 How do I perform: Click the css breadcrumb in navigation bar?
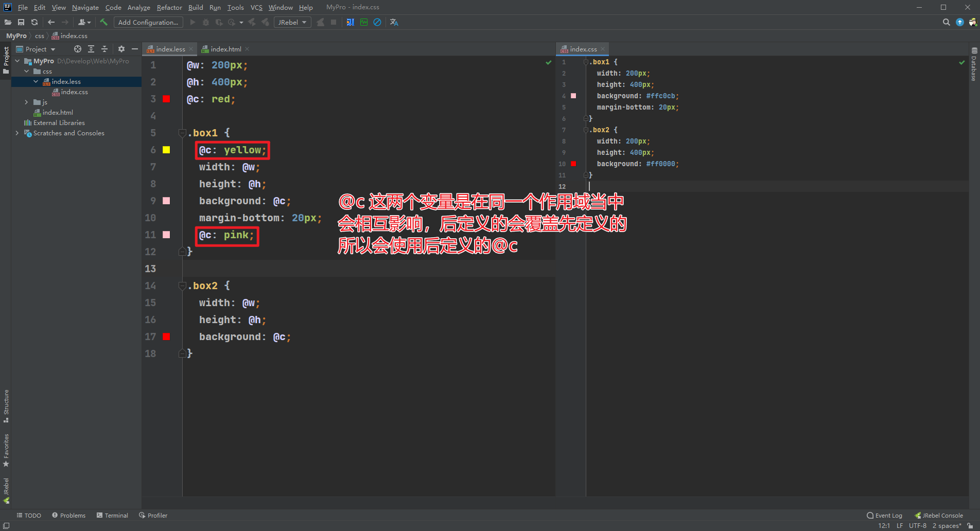click(x=40, y=36)
